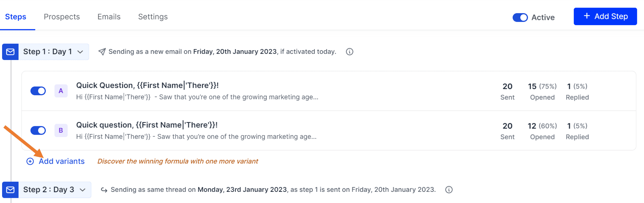This screenshot has height=203, width=644.
Task: Expand the Step 2 : Day 3 dropdown
Action: click(x=83, y=190)
